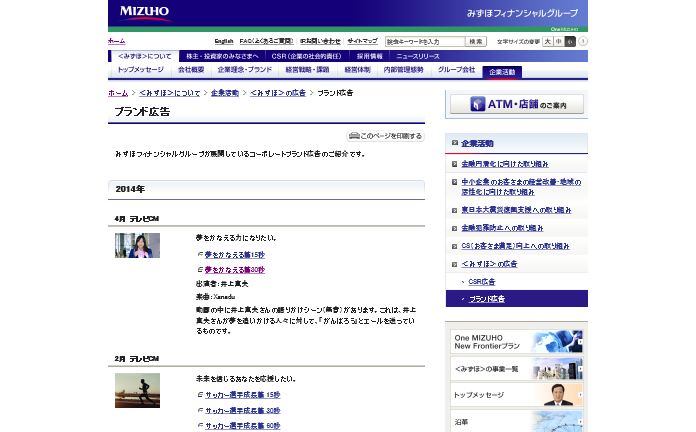This screenshot has height=432, width=696.
Task: Click popup icon beside 夢をかなえる篇15秒
Action: click(200, 254)
